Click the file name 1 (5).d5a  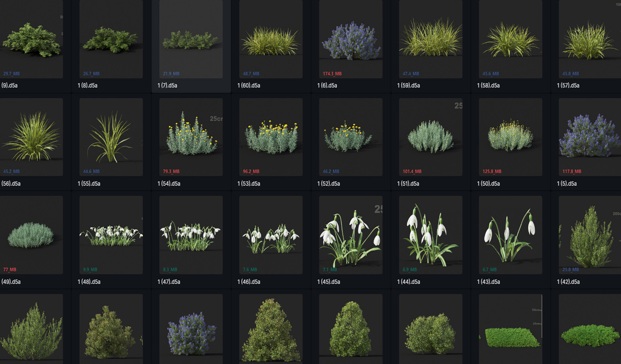coord(567,183)
